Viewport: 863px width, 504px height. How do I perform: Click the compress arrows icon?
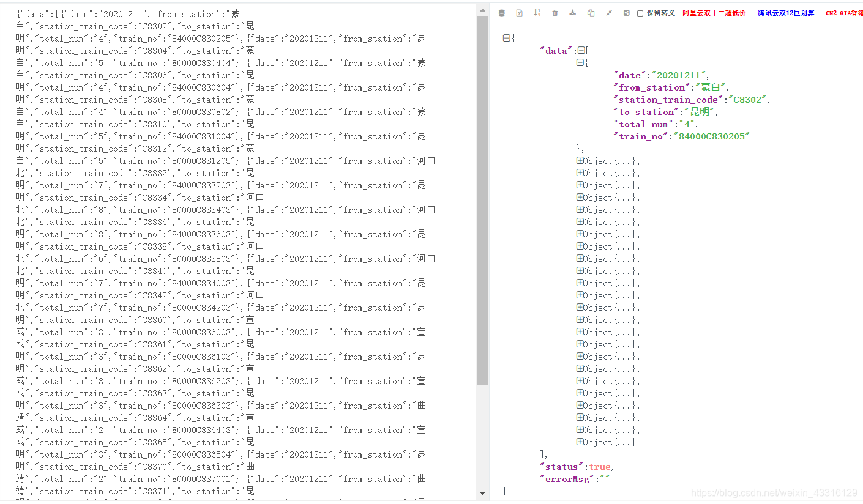pos(609,13)
